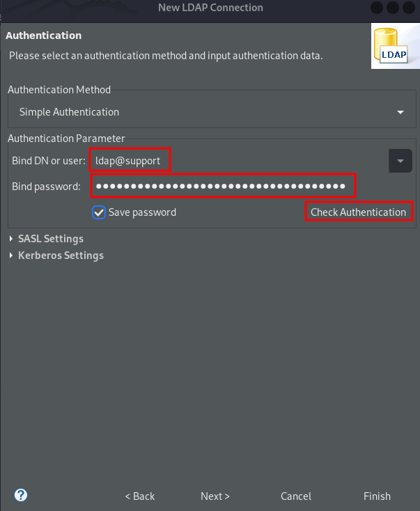Proceed with the Next button
The image size is (420, 511).
(x=215, y=496)
